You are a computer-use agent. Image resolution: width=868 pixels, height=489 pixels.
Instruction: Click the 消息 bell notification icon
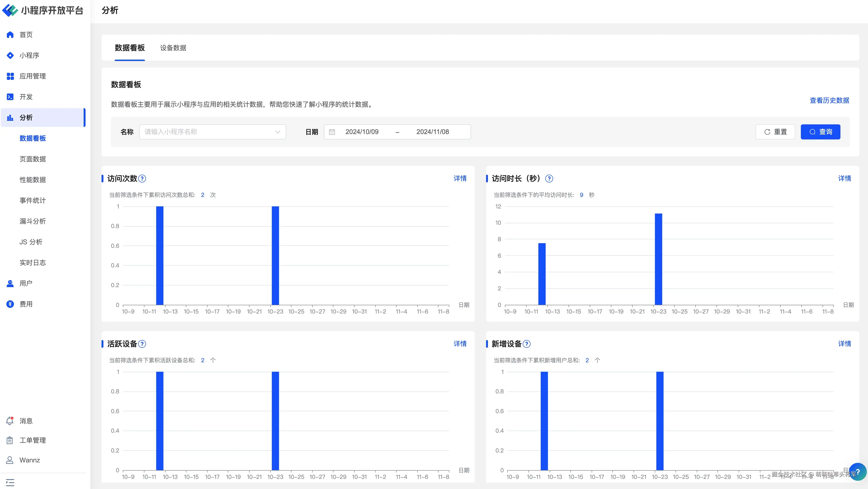click(10, 421)
